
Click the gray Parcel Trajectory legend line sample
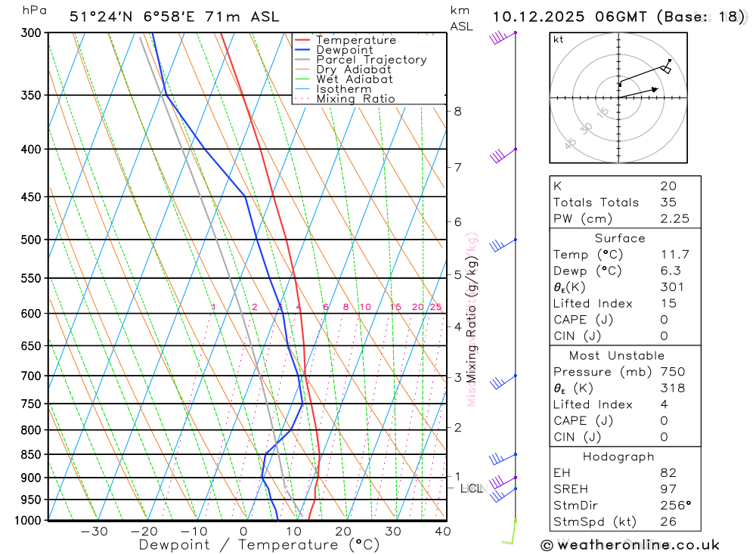click(302, 60)
